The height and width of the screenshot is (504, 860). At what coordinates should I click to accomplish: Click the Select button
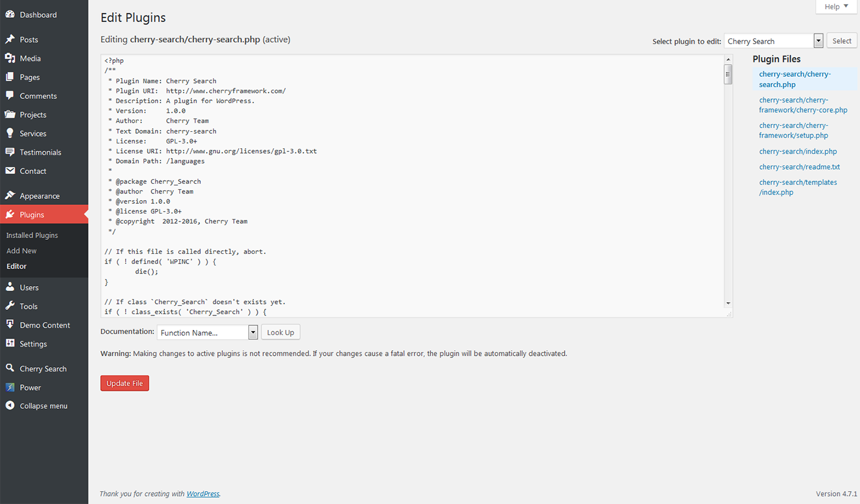click(x=842, y=41)
